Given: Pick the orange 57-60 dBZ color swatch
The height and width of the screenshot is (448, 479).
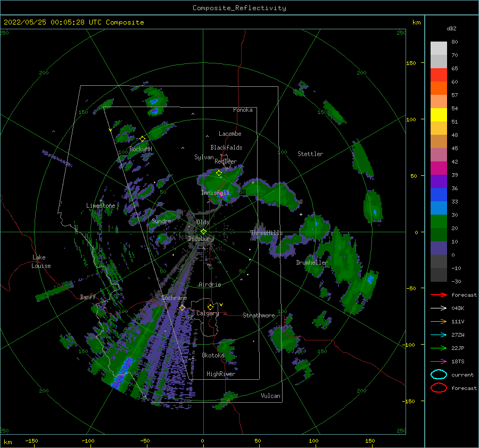Looking at the screenshot, I should tap(439, 88).
